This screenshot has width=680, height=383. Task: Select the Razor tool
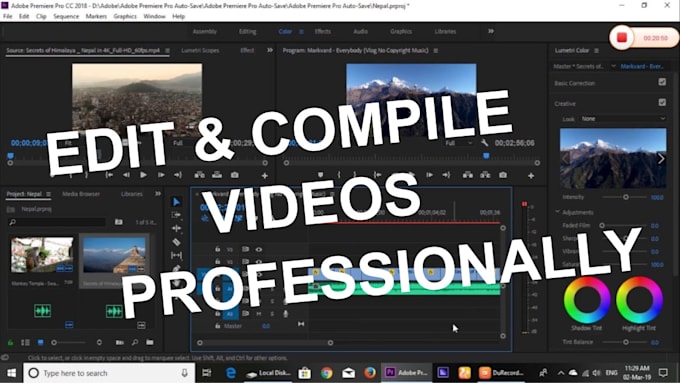[176, 242]
